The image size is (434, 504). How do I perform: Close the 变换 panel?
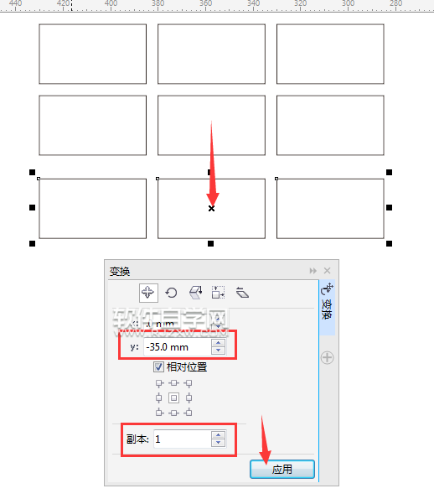point(327,271)
